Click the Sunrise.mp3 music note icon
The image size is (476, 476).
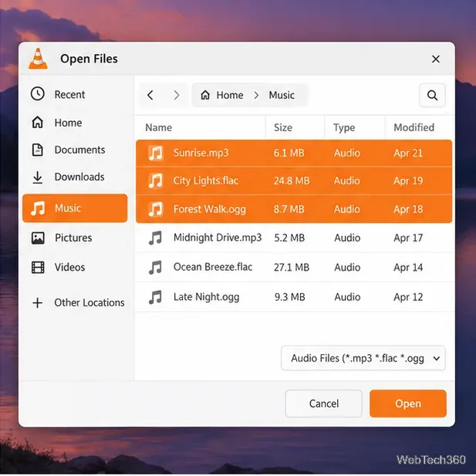(x=156, y=153)
